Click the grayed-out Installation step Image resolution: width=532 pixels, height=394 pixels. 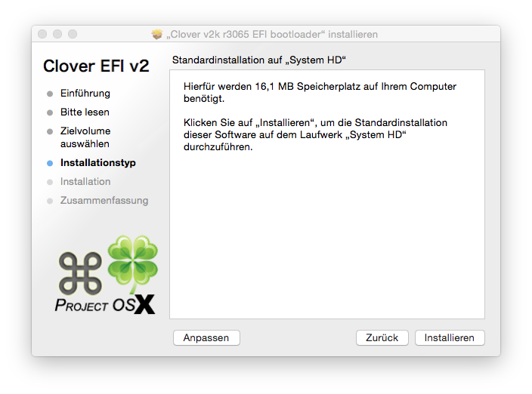85,182
